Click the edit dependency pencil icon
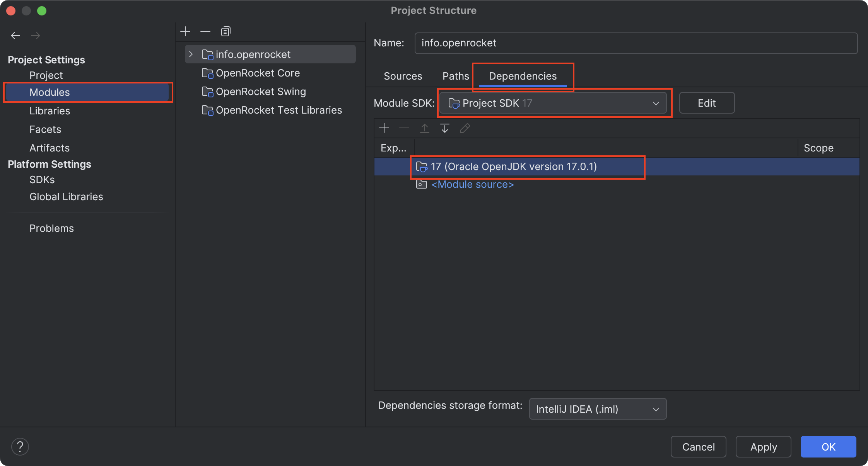This screenshot has height=466, width=868. [x=465, y=128]
